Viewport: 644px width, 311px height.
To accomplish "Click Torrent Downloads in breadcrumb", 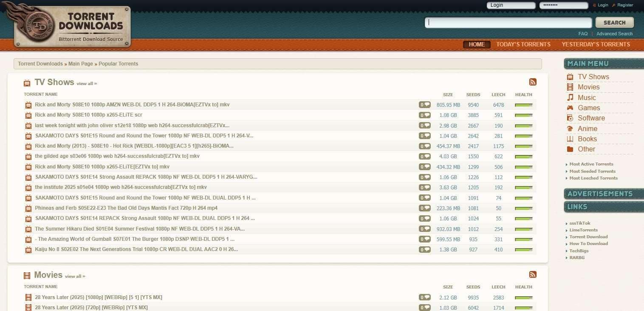I will click(x=40, y=64).
